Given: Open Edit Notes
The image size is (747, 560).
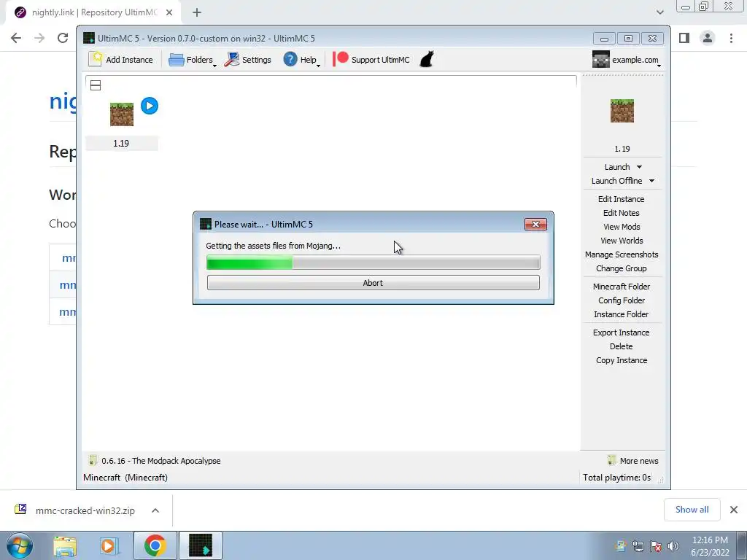Looking at the screenshot, I should point(622,213).
